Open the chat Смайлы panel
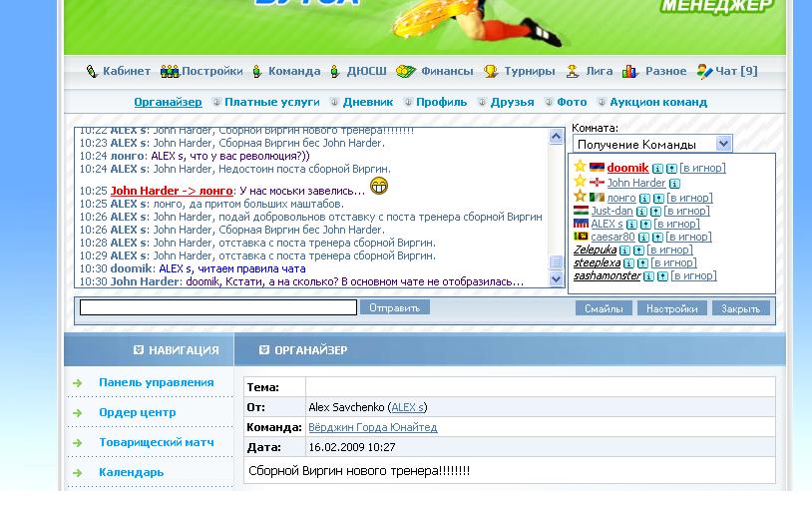 604,308
